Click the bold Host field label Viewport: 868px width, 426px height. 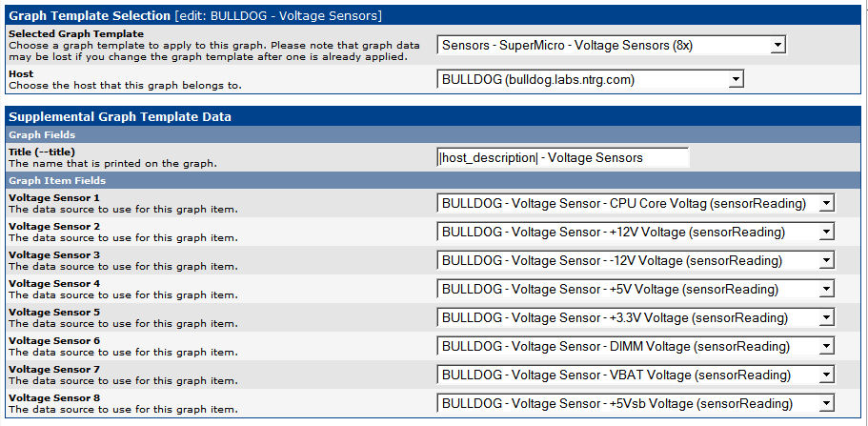tap(20, 73)
